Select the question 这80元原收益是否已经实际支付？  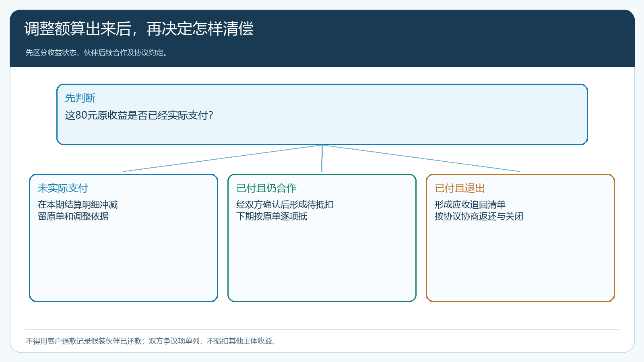pyautogui.click(x=139, y=115)
